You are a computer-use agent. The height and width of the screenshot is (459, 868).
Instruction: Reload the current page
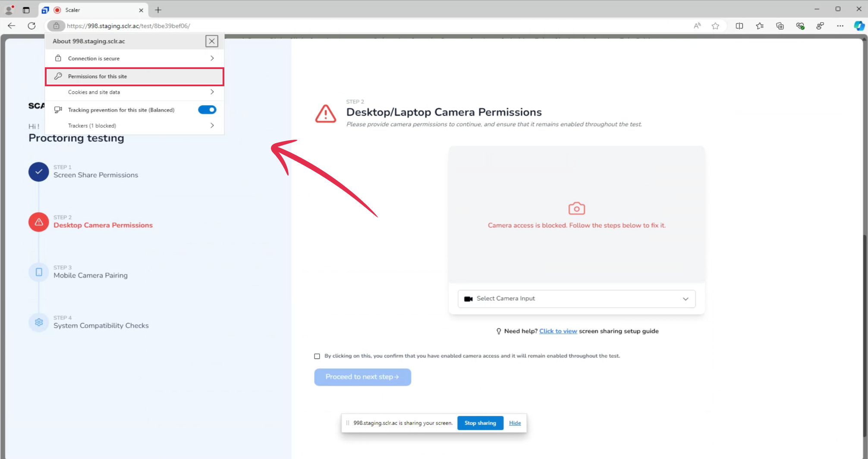tap(31, 26)
